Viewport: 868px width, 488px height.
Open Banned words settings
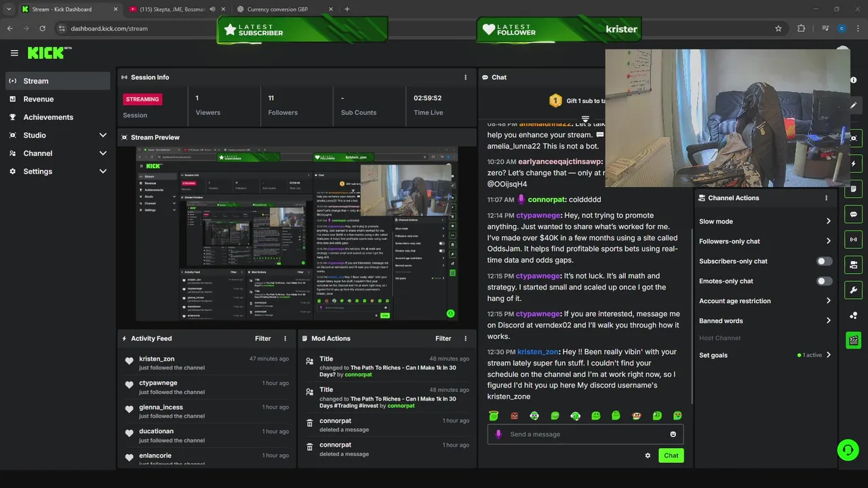coord(765,321)
